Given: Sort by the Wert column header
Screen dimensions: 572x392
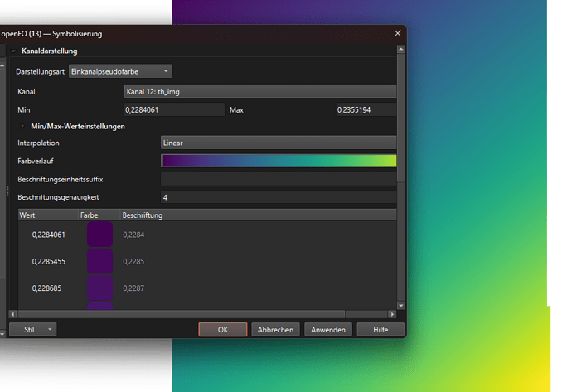Looking at the screenshot, I should (46, 215).
